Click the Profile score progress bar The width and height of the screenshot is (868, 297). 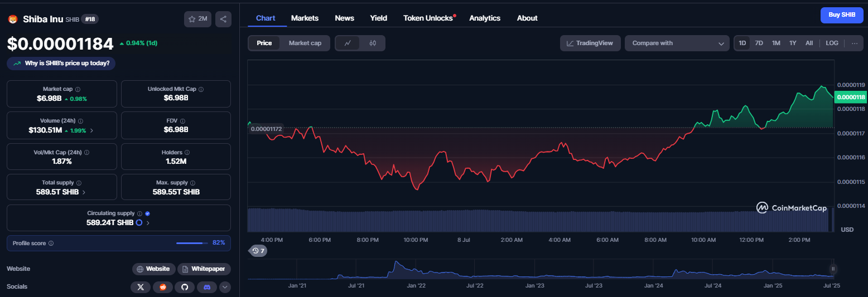coord(191,243)
